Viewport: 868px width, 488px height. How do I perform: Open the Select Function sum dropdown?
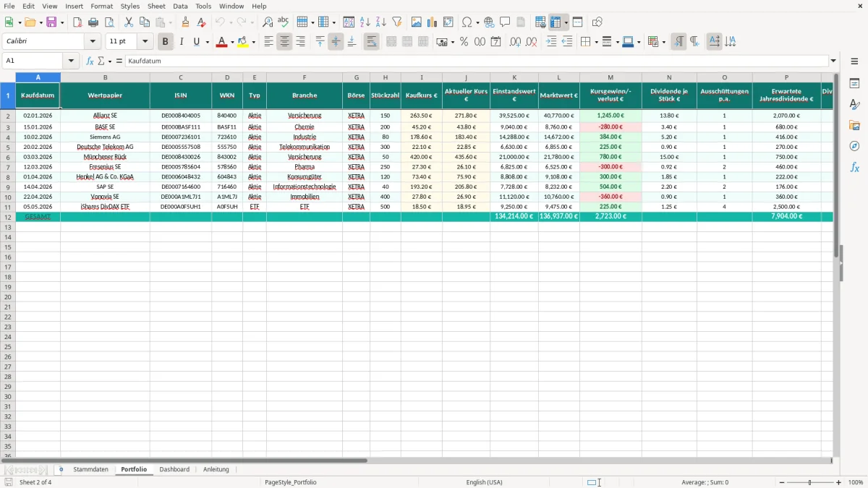109,61
